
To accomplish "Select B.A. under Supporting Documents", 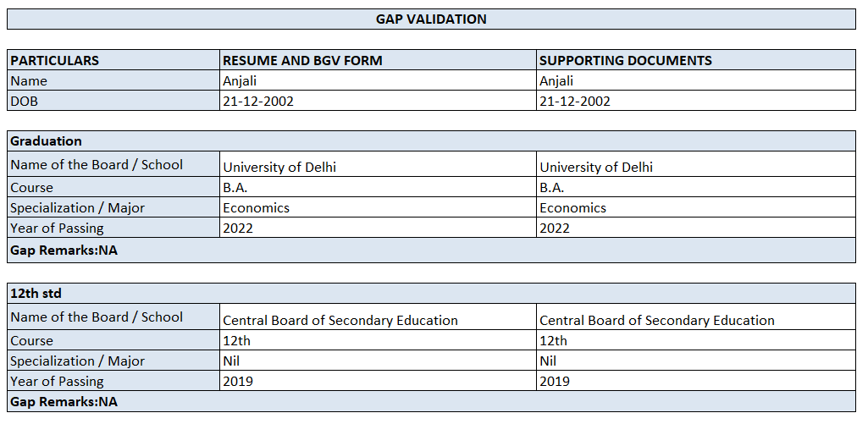I will click(552, 188).
